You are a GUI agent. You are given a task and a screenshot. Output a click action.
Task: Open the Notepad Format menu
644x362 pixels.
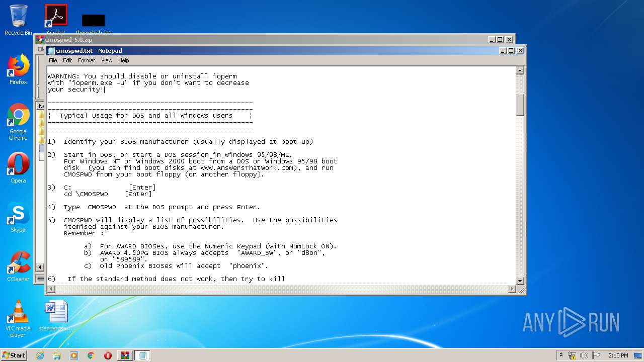pos(86,60)
